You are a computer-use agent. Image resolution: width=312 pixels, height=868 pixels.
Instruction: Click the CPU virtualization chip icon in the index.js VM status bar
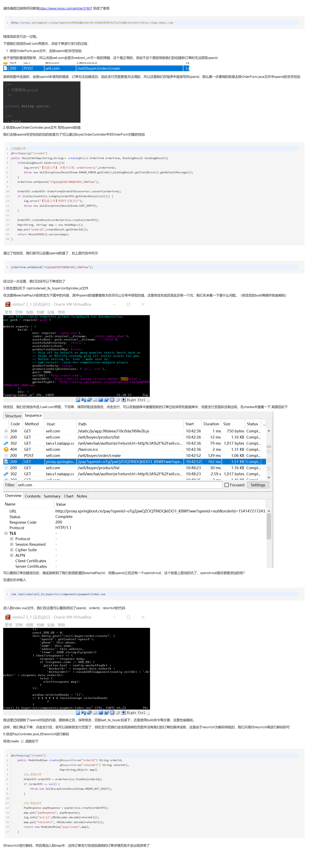[112, 400]
